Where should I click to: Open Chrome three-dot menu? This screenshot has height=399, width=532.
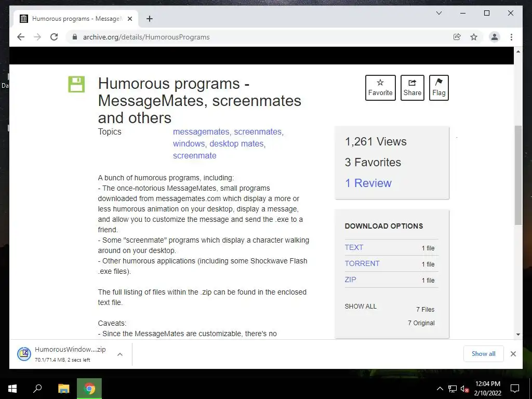[x=511, y=37]
